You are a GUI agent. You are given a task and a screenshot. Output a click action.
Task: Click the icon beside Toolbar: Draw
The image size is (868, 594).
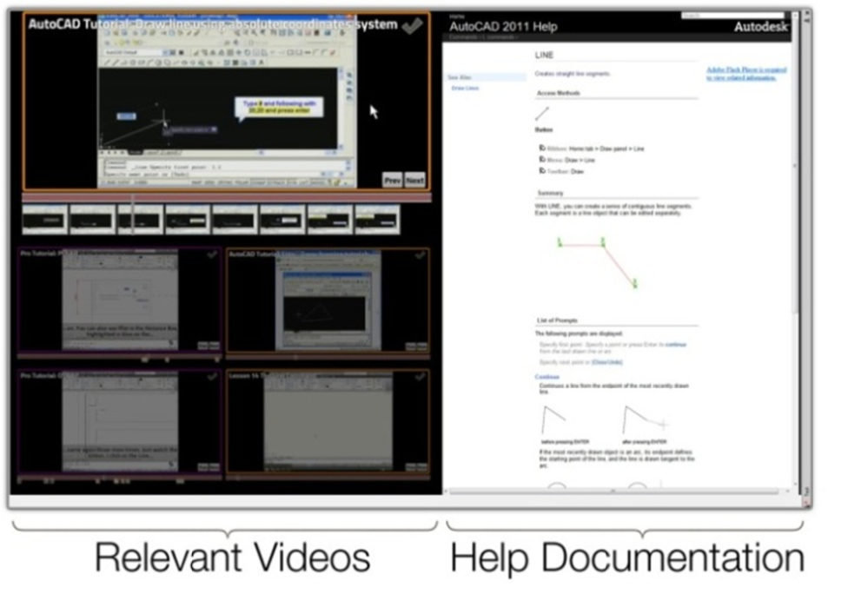542,171
